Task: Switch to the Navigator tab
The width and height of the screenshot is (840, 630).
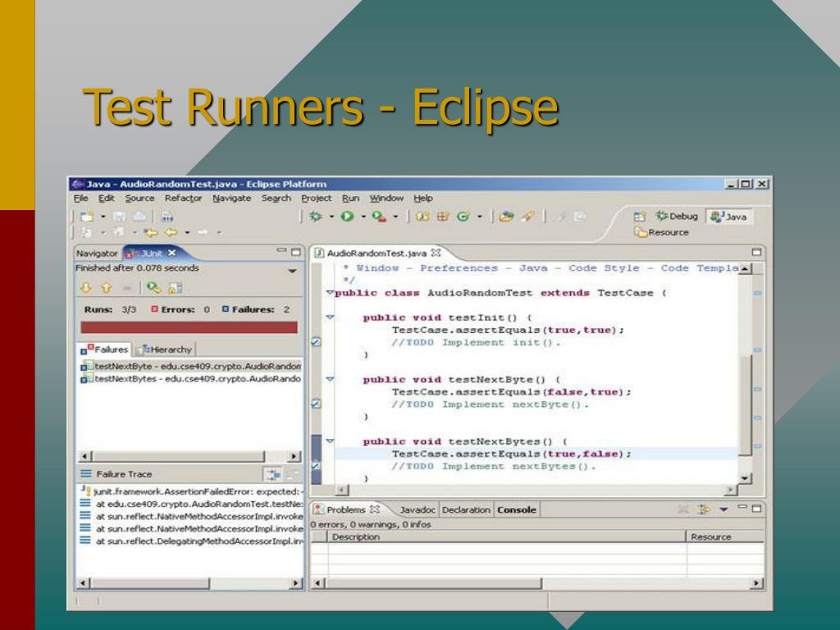Action: click(97, 253)
